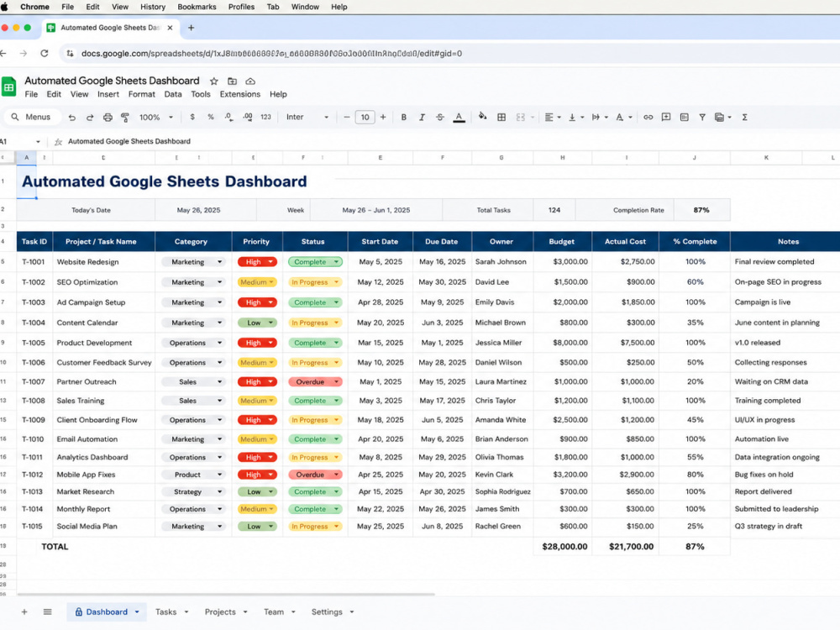Image resolution: width=840 pixels, height=630 pixels.
Task: Switch to the Tasks sheet tab
Action: pyautogui.click(x=166, y=612)
